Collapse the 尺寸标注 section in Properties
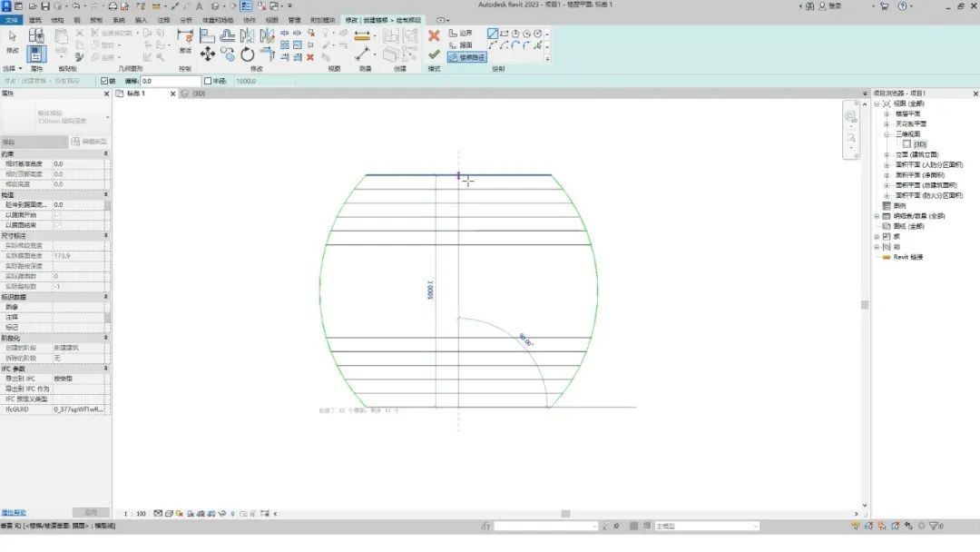 (x=105, y=236)
